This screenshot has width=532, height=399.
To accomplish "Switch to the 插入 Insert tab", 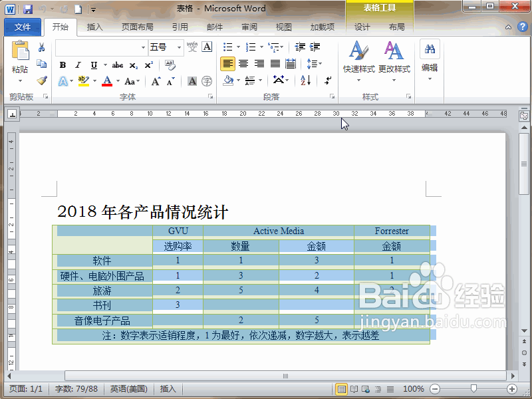I will coord(94,27).
